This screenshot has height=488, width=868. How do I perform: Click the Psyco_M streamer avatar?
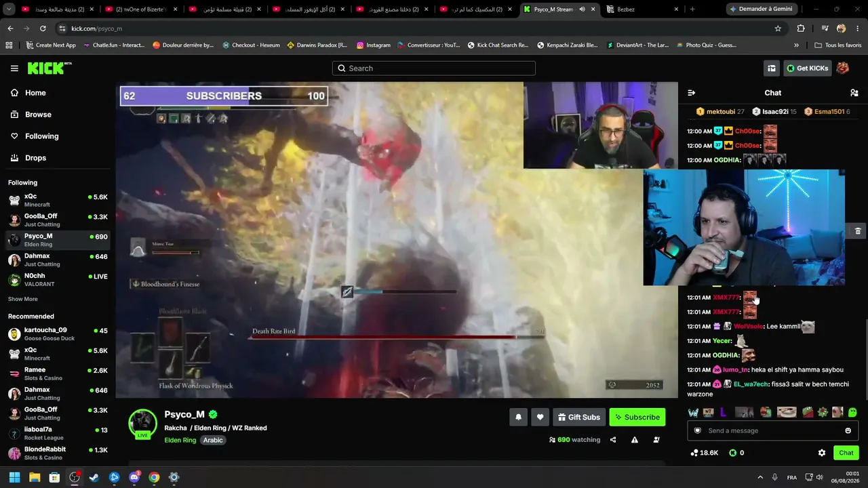142,424
